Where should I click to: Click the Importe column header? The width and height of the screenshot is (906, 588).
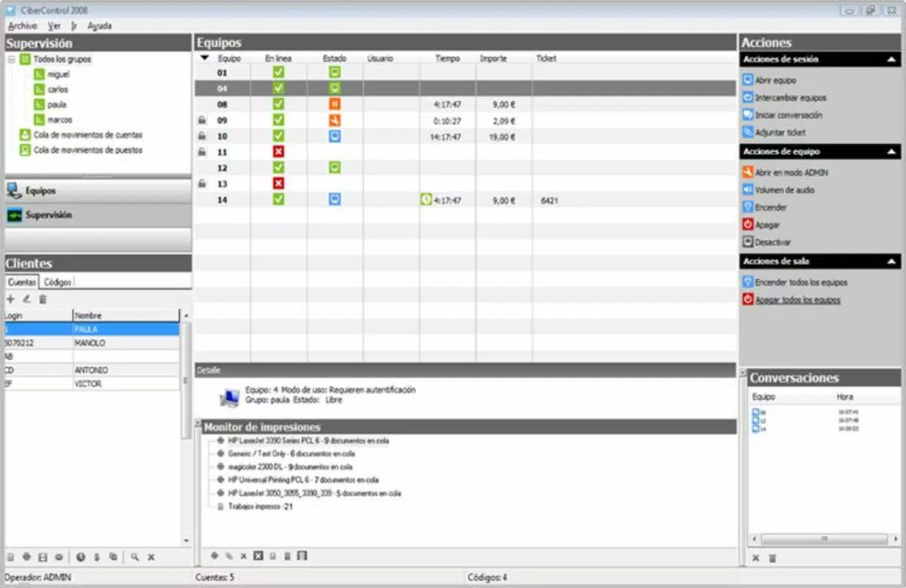click(x=493, y=58)
